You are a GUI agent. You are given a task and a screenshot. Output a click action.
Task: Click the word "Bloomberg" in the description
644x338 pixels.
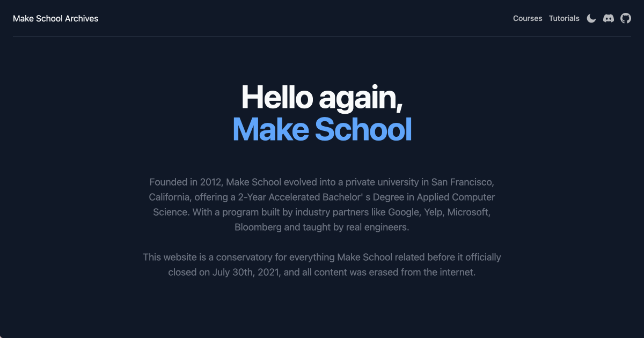(x=258, y=227)
